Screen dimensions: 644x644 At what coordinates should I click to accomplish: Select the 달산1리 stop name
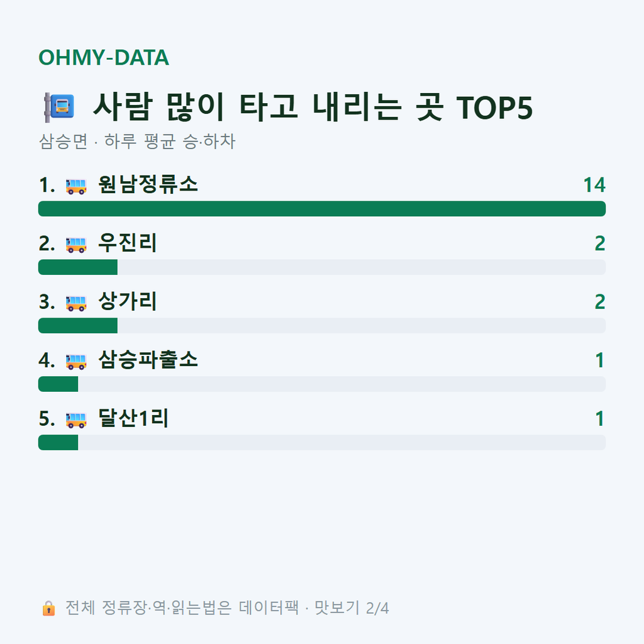pos(133,418)
